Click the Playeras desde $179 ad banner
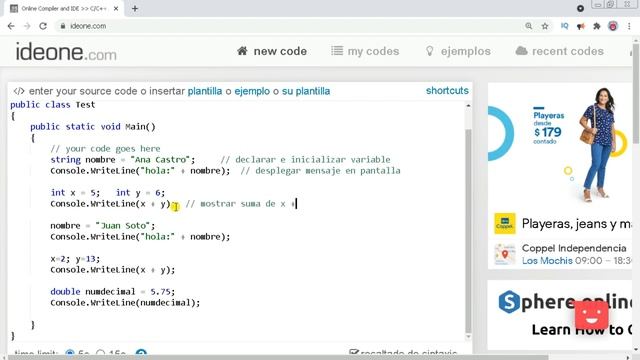This screenshot has height=360, width=640. (x=560, y=145)
